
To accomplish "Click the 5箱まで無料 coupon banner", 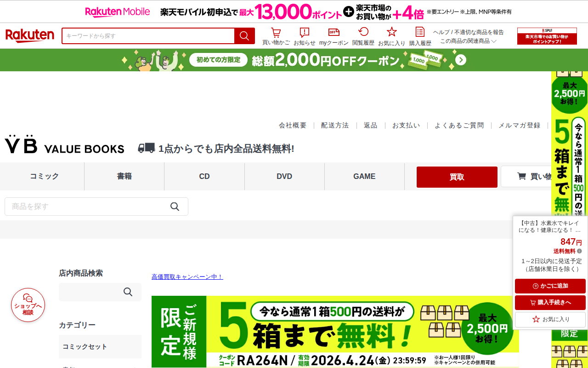I will pos(335,331).
